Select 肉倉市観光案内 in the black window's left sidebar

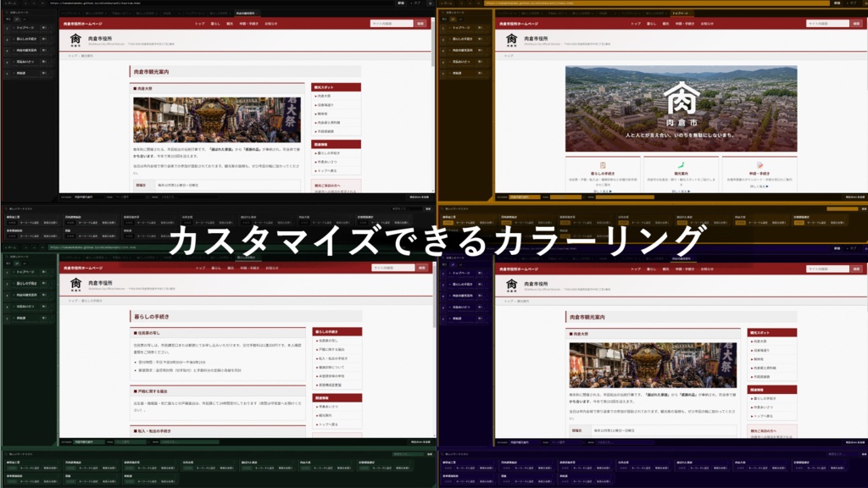pyautogui.click(x=26, y=50)
